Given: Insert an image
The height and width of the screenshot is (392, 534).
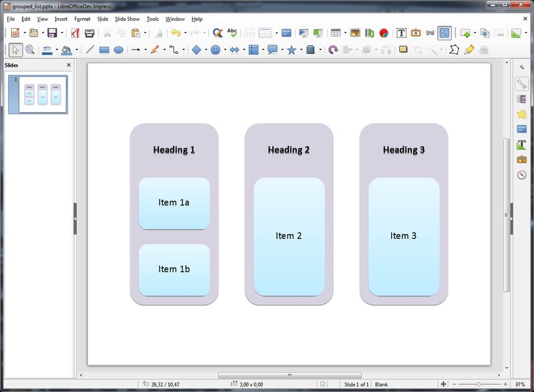Looking at the screenshot, I should click(355, 33).
